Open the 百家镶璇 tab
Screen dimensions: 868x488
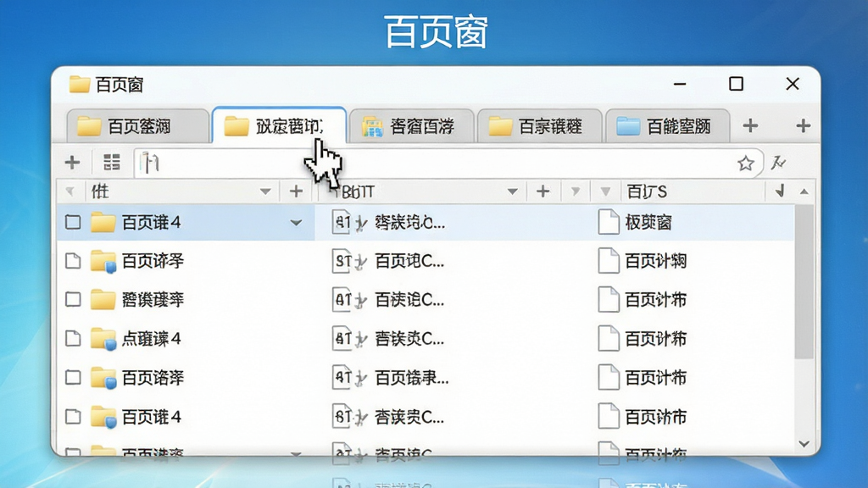pyautogui.click(x=539, y=127)
